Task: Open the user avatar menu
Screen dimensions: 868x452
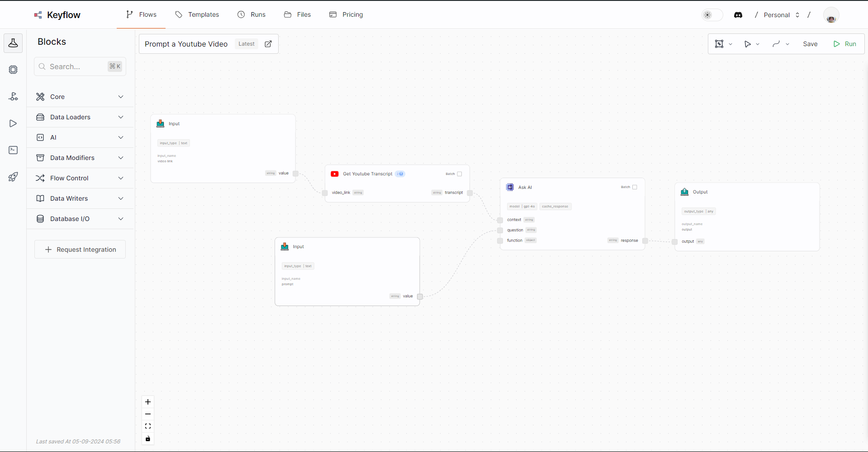Action: 831,15
